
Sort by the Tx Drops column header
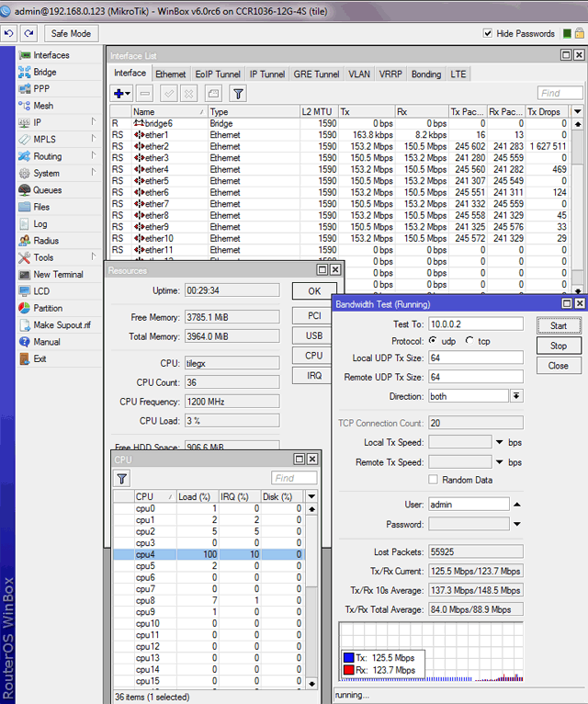pyautogui.click(x=547, y=111)
